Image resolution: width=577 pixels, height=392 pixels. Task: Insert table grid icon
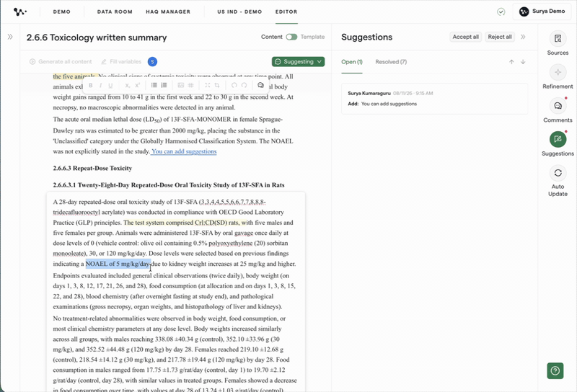pyautogui.click(x=190, y=85)
